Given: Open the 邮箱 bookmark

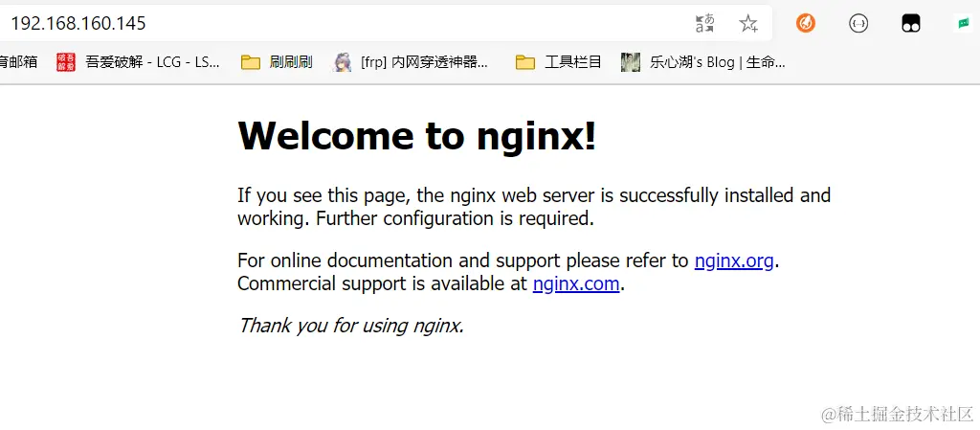Looking at the screenshot, I should coord(18,62).
